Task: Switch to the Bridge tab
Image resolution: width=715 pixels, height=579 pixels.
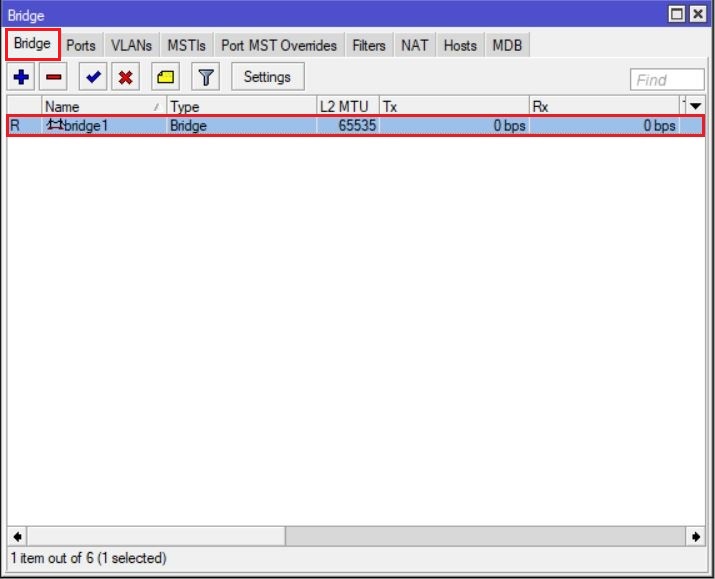Action: (32, 44)
